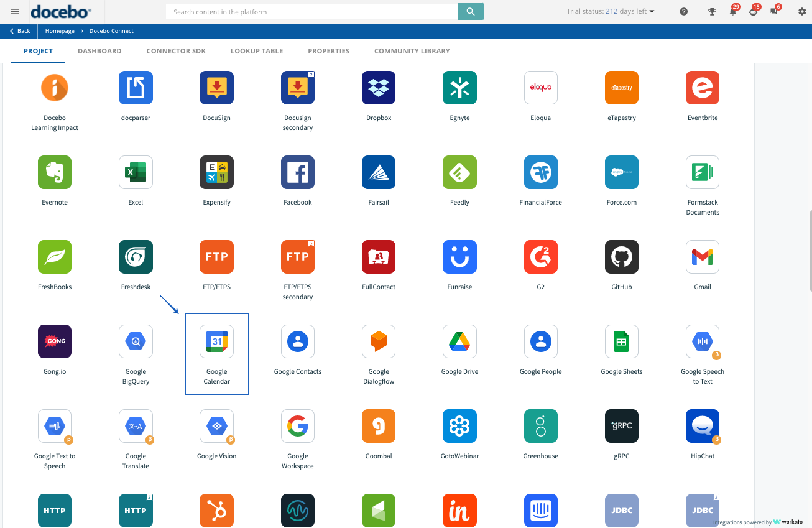Choose the Freshdesk connector
812x528 pixels.
(x=136, y=257)
